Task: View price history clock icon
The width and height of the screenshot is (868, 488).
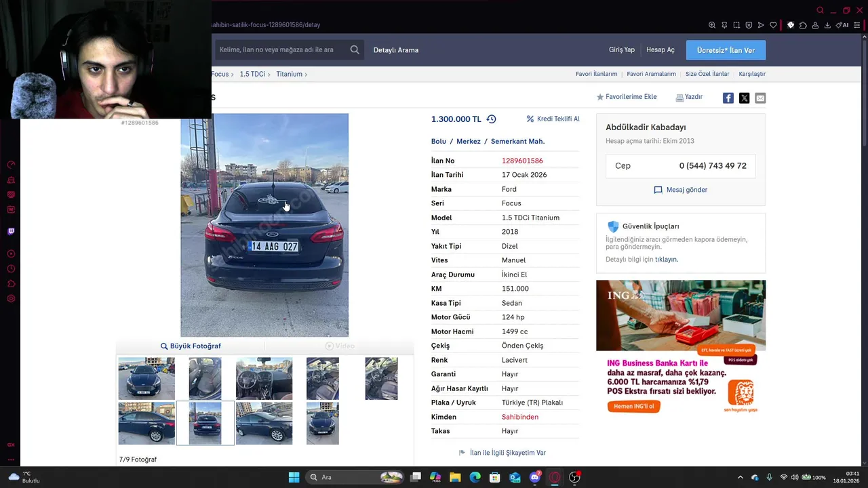Action: 492,119
